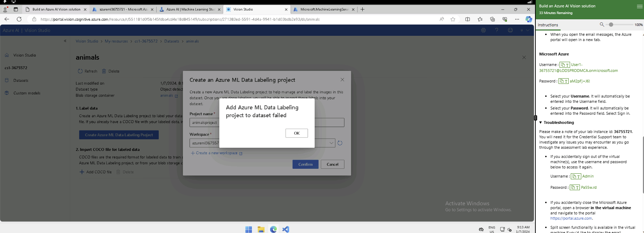Open Edge Collections icon
This screenshot has height=233, width=644.
pyautogui.click(x=493, y=19)
